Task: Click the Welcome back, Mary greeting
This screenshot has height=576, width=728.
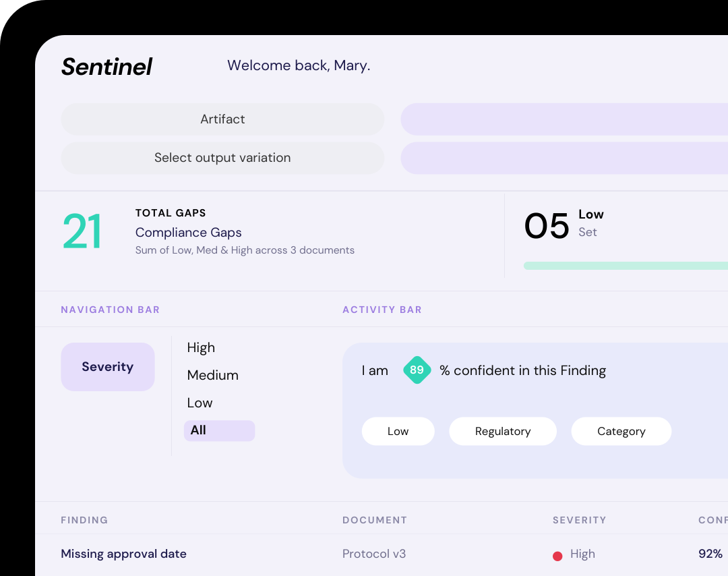Action: click(x=299, y=65)
